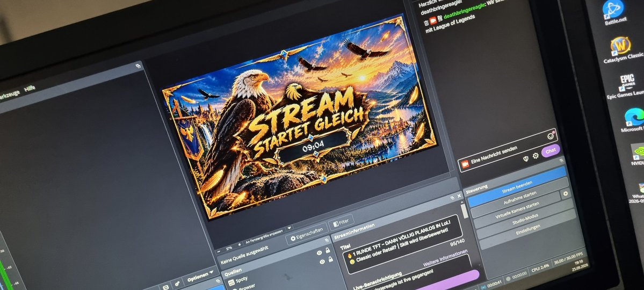Image resolution: width=644 pixels, height=290 pixels.
Task: Zoom out the preview with minus
Action: (219, 251)
